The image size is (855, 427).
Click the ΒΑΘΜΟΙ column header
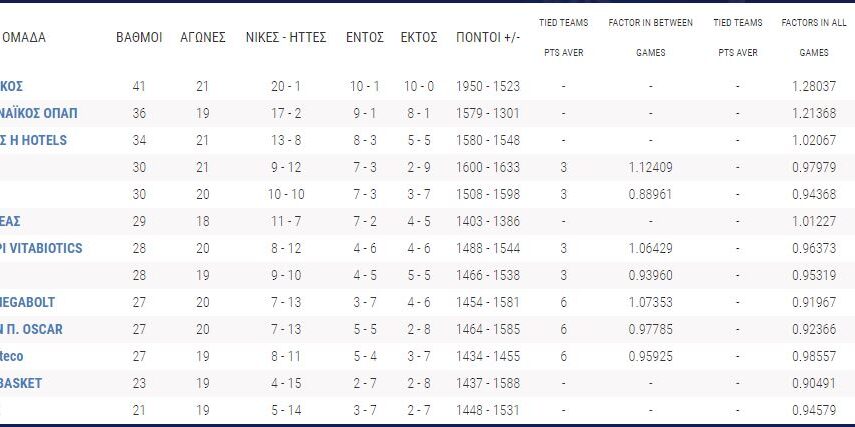139,38
